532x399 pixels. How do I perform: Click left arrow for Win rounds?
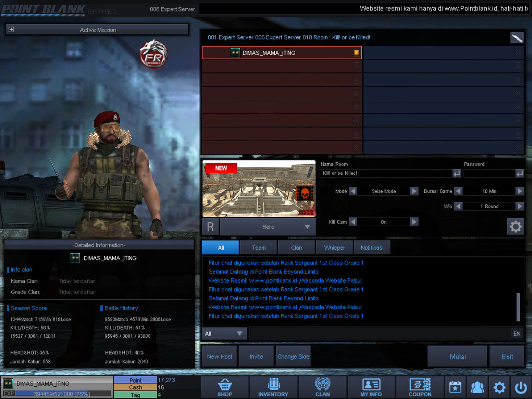(458, 206)
